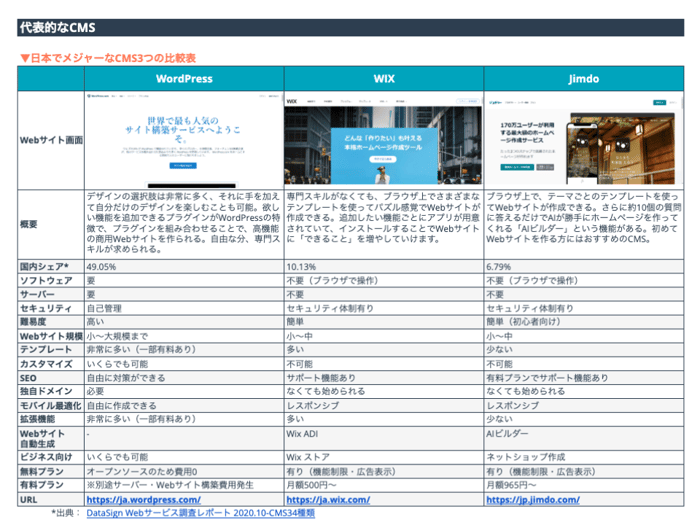Select the '自己管理' security cell

[x=104, y=308]
